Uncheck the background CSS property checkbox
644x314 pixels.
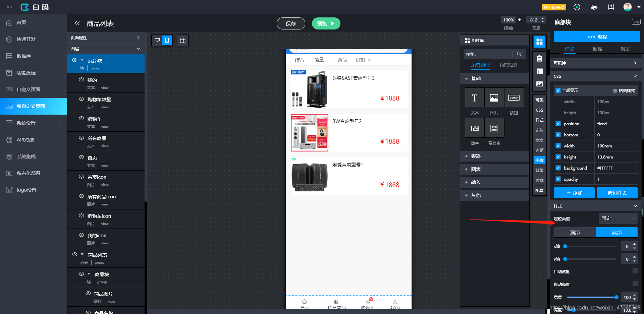pyautogui.click(x=558, y=168)
